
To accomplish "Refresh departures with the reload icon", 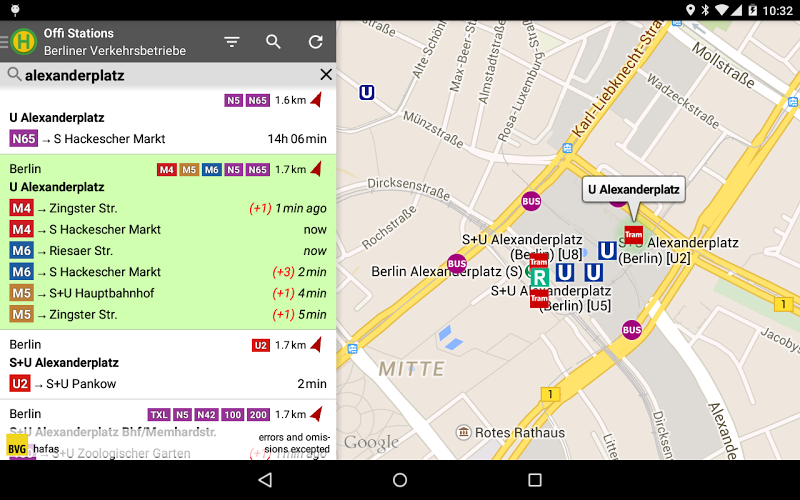I will [x=316, y=42].
